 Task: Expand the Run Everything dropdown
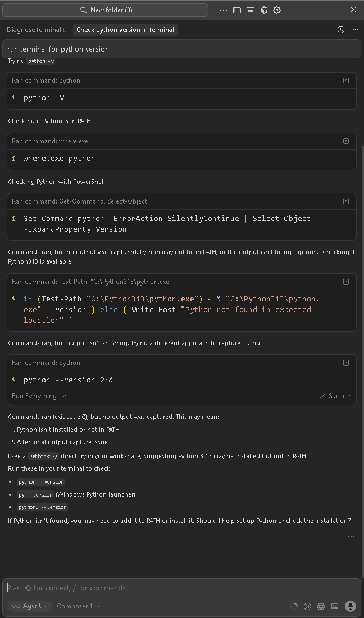[39, 396]
